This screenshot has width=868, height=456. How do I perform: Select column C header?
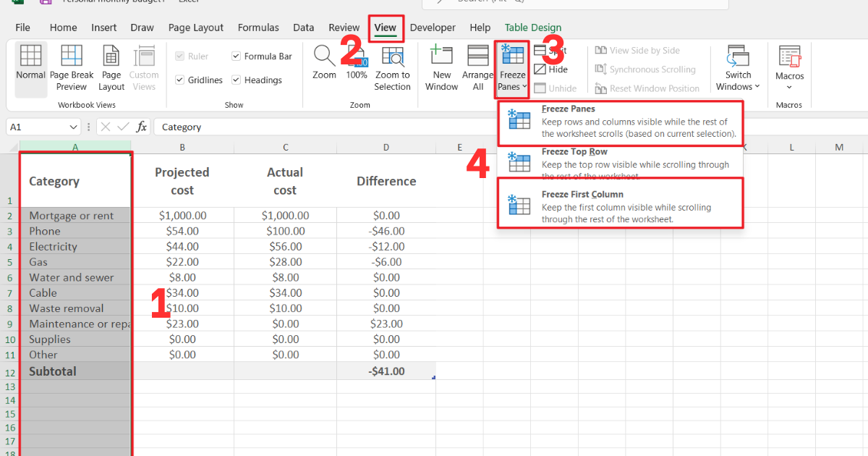(x=285, y=147)
